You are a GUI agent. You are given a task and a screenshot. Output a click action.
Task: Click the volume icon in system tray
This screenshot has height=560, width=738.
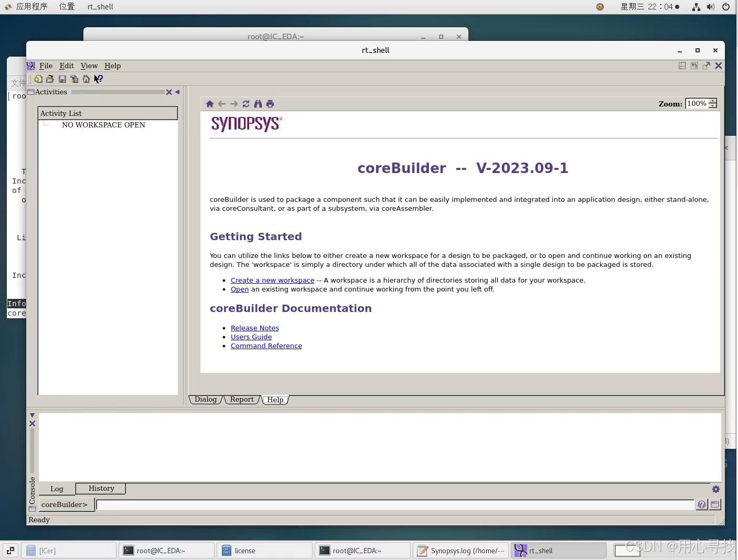click(x=711, y=7)
